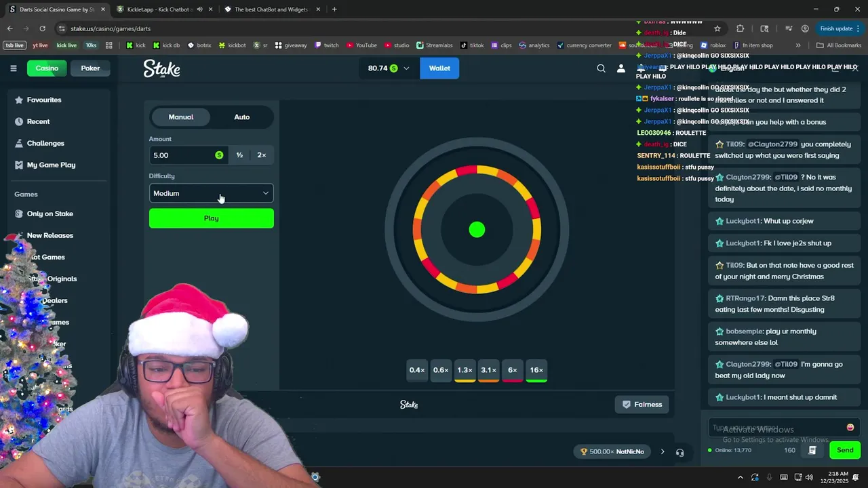Mute the Kicklet.app tab audio
The image size is (868, 488).
tap(199, 9)
